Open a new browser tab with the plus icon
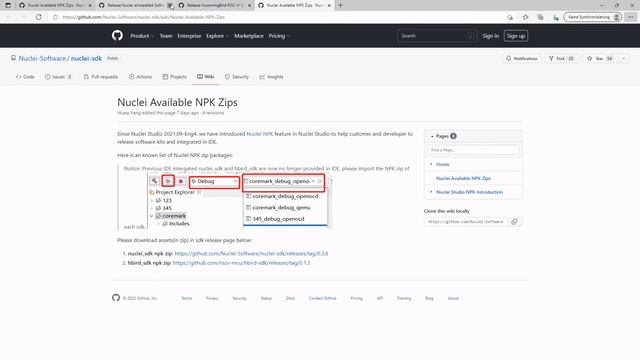This screenshot has height=360, width=640. 340,5
